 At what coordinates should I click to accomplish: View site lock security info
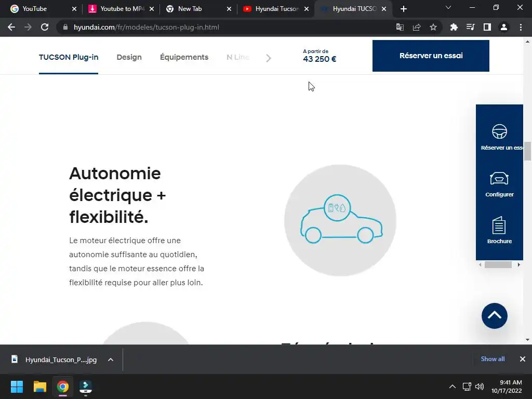[65, 27]
